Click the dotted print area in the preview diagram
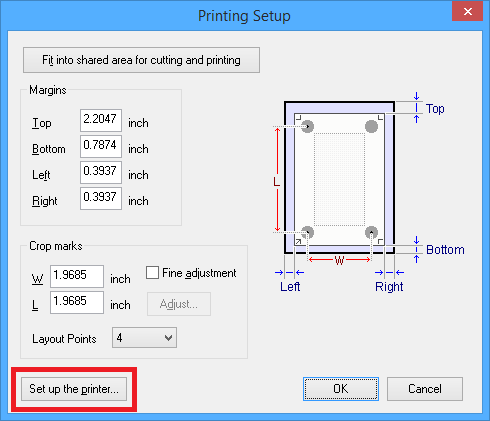The width and height of the screenshot is (490, 421). click(339, 179)
